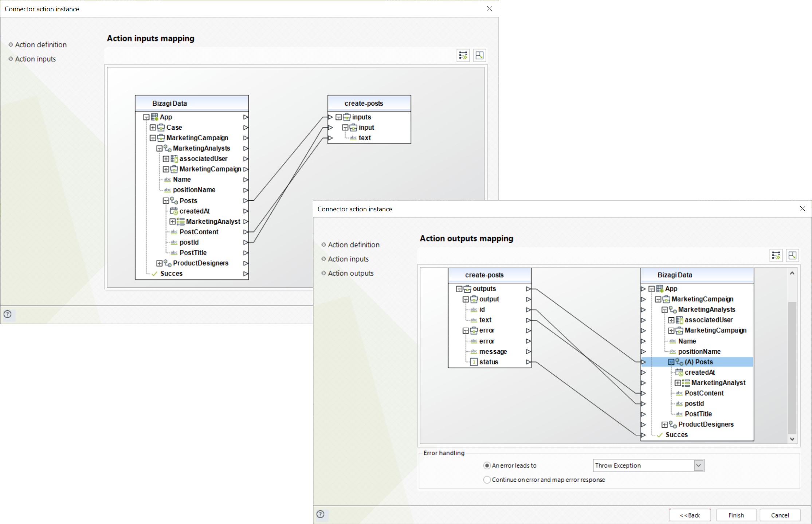
Task: Select PostTitle in inputs Bizagi Data tree
Action: click(193, 253)
